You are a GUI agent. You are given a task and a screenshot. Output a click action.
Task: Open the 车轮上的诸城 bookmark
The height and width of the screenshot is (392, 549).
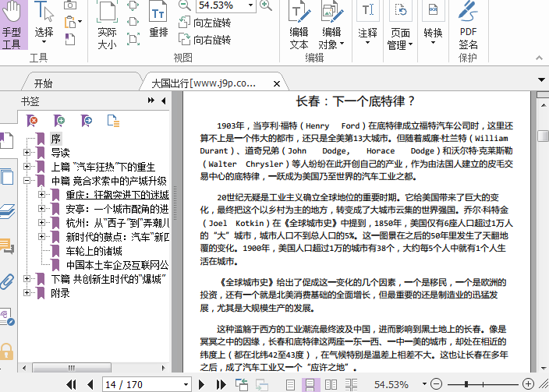(94, 251)
